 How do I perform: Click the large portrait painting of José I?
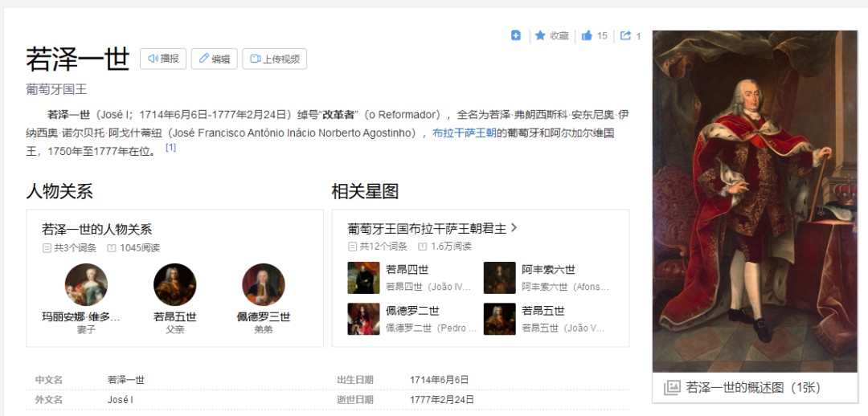click(x=755, y=202)
